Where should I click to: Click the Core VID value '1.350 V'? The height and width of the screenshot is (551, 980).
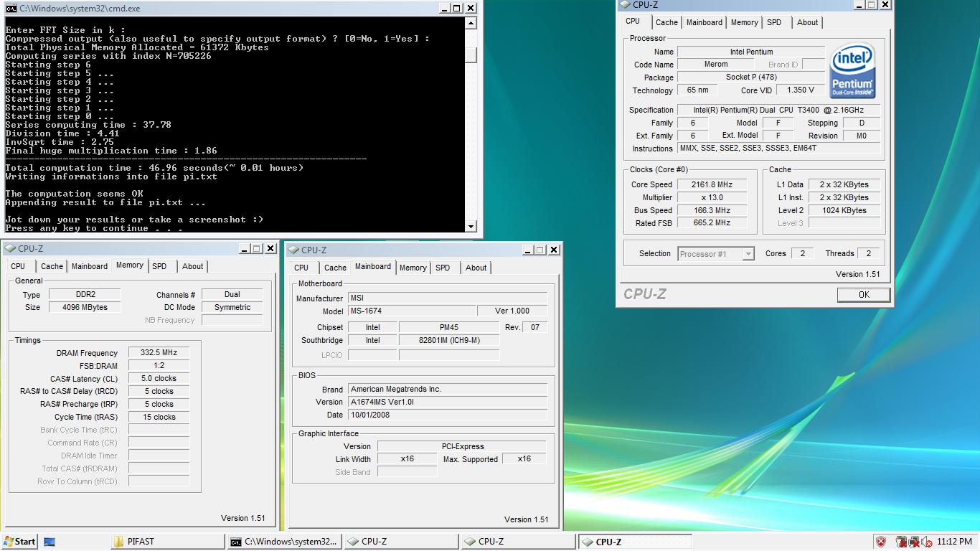click(x=801, y=90)
